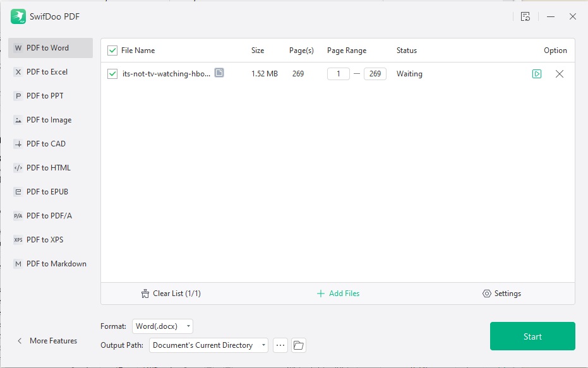Click the Option column header
The width and height of the screenshot is (588, 368).
(555, 50)
